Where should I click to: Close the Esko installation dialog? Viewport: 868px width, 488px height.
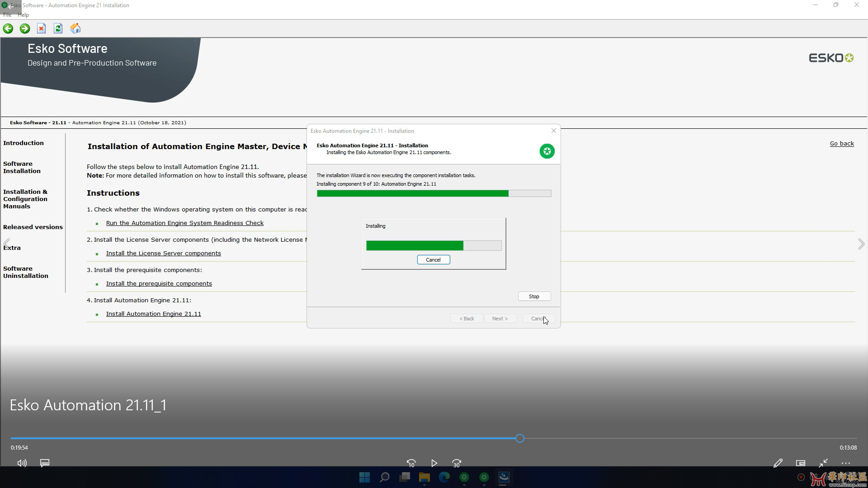pyautogui.click(x=553, y=131)
